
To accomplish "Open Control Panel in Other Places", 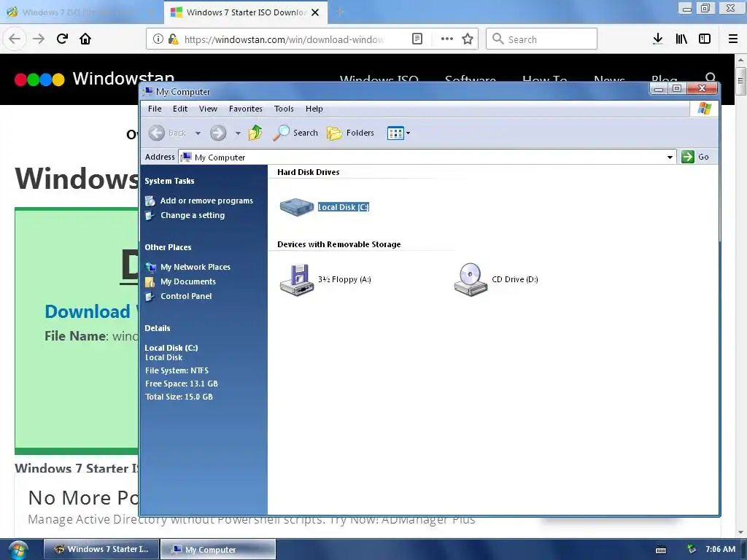I will (186, 296).
